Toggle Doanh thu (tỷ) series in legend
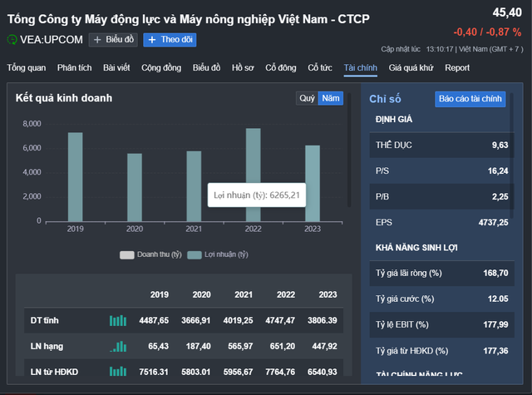The height and width of the screenshot is (395, 532). point(150,254)
